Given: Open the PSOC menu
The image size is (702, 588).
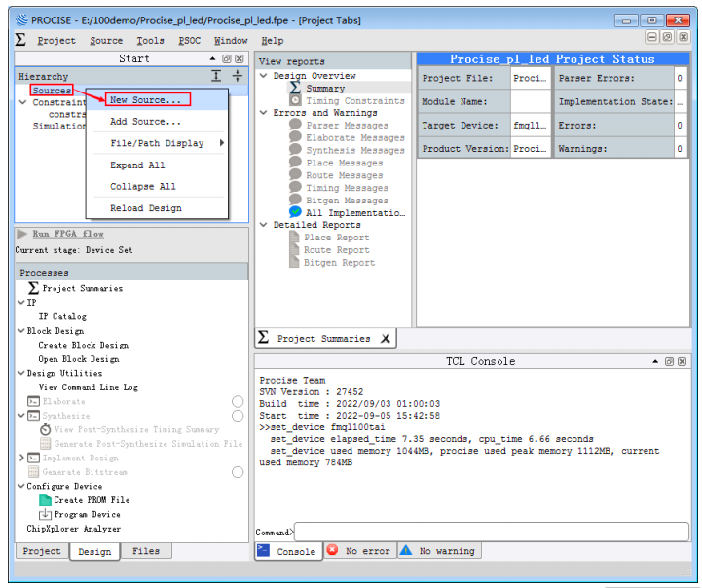Looking at the screenshot, I should tap(190, 41).
